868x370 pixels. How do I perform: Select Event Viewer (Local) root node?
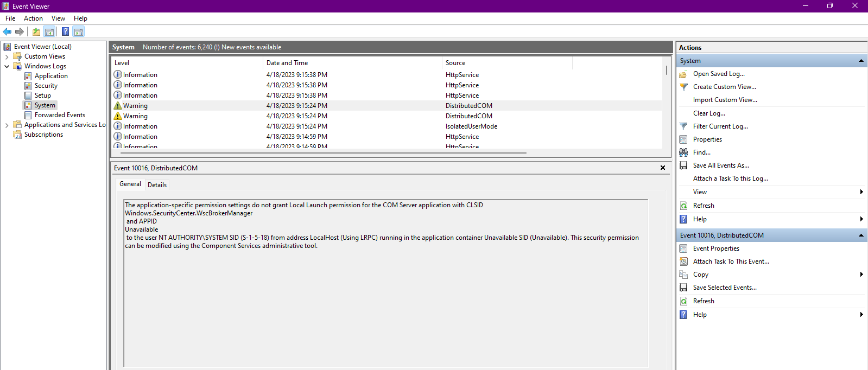point(42,47)
